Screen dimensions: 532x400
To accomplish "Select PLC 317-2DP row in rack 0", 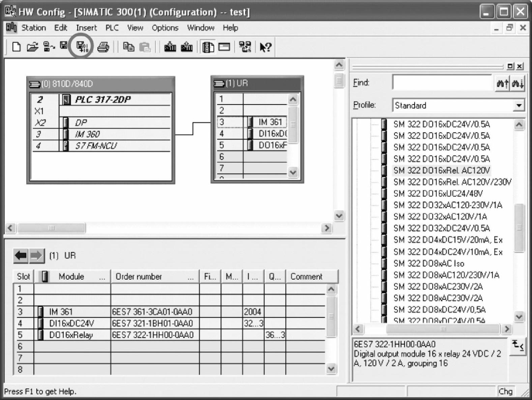I will click(101, 99).
